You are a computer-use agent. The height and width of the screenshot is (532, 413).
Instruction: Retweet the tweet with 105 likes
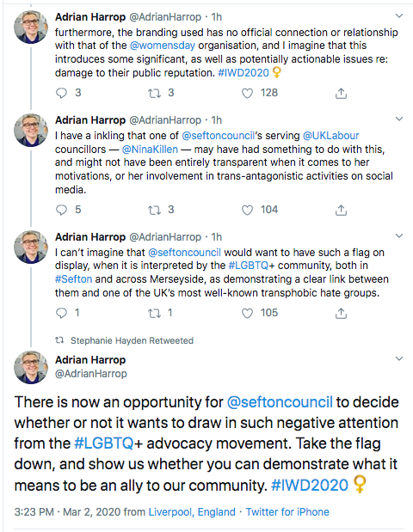tap(154, 313)
